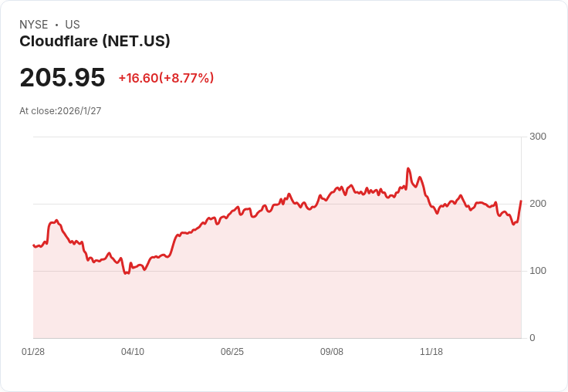
Task: Click the 100 label on the y-axis
Action: [538, 271]
